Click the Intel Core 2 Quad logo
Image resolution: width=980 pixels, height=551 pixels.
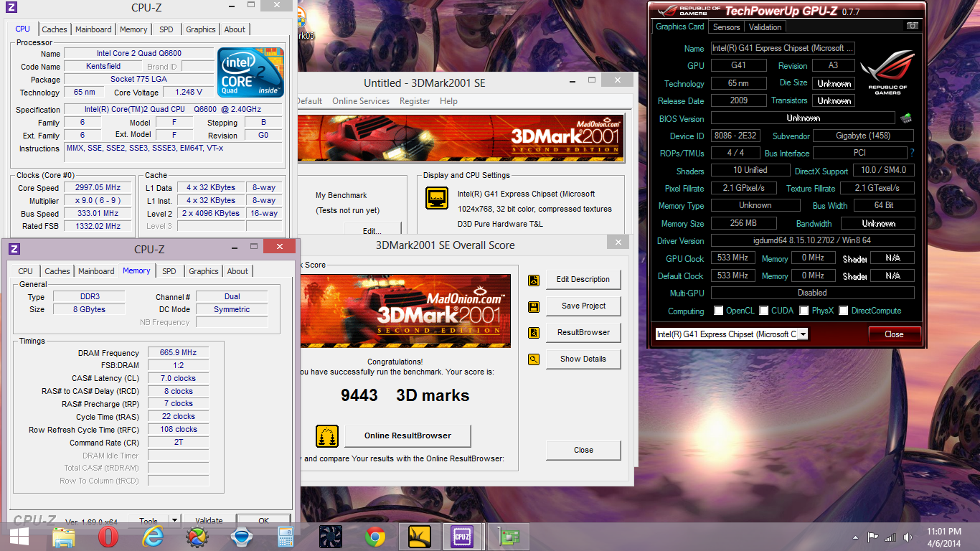[251, 72]
